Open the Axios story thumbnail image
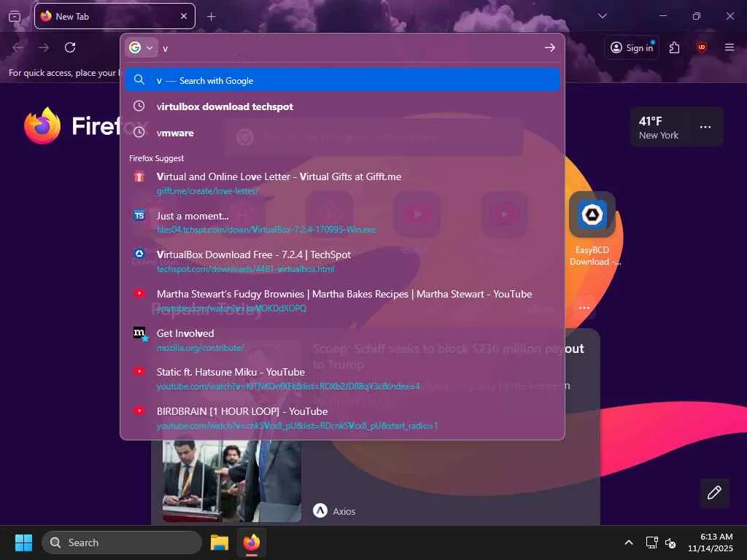This screenshot has width=747, height=560. point(231,481)
